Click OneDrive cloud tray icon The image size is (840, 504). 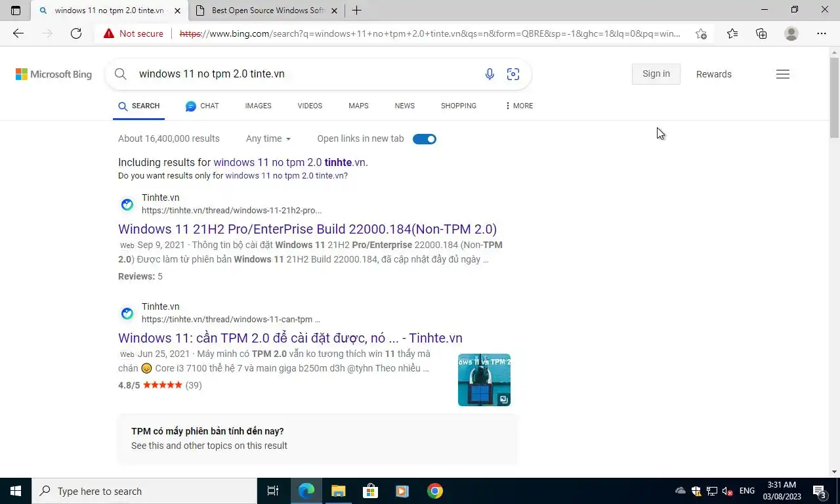(x=681, y=491)
